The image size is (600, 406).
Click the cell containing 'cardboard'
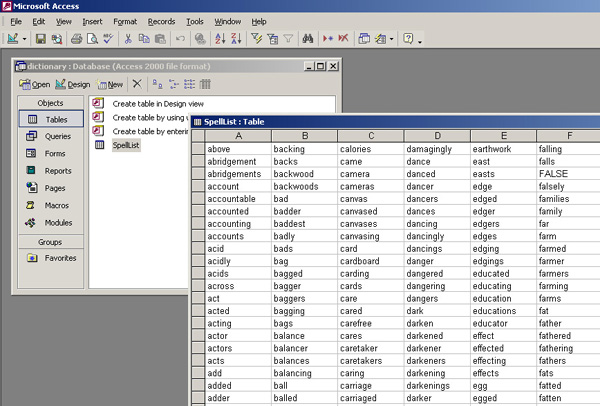click(371, 261)
